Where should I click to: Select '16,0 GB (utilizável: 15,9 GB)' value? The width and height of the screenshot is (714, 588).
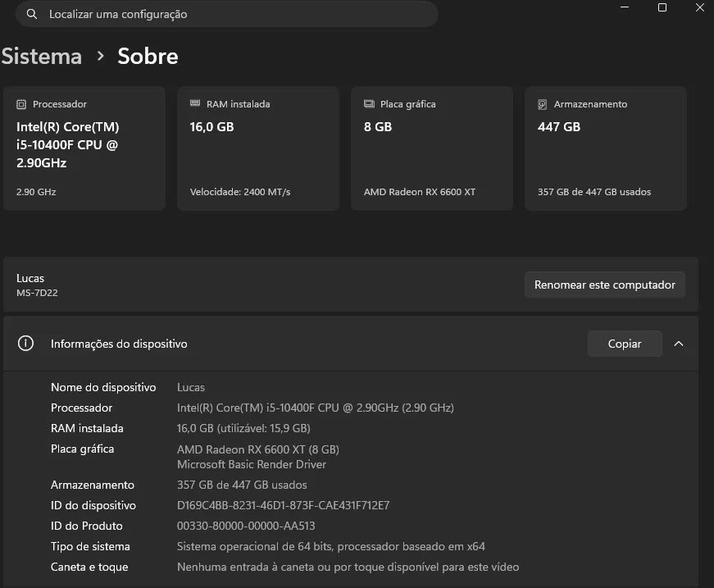coord(243,428)
